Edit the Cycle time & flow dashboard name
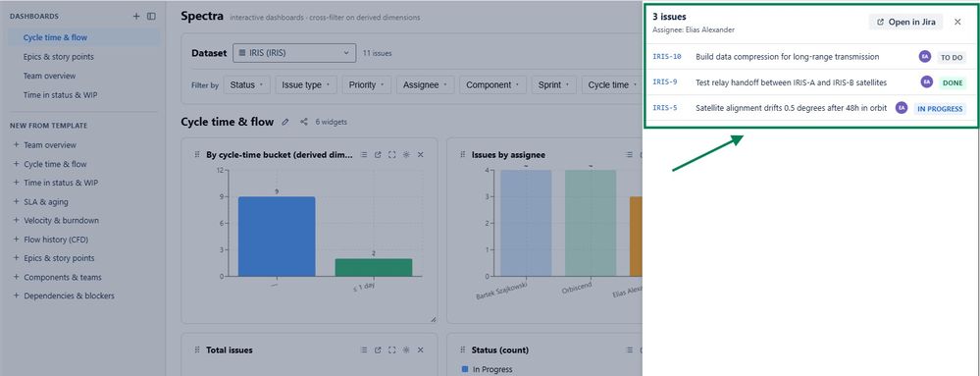 [x=285, y=122]
